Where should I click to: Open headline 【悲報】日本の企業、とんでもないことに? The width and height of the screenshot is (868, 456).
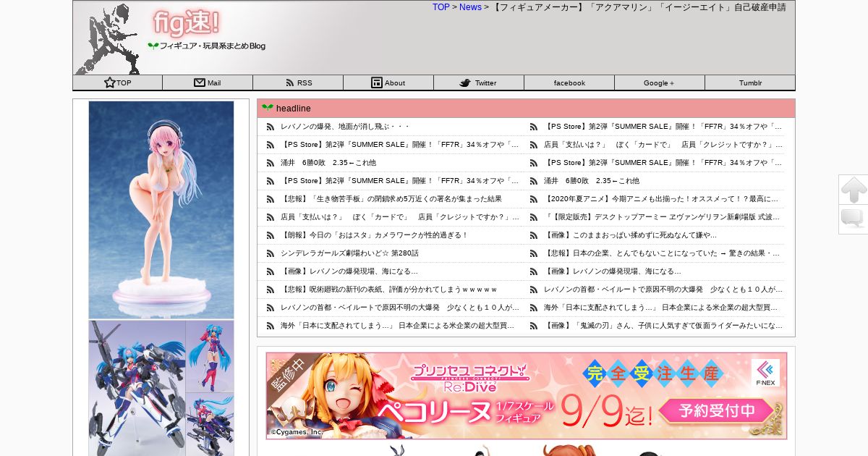tap(663, 253)
